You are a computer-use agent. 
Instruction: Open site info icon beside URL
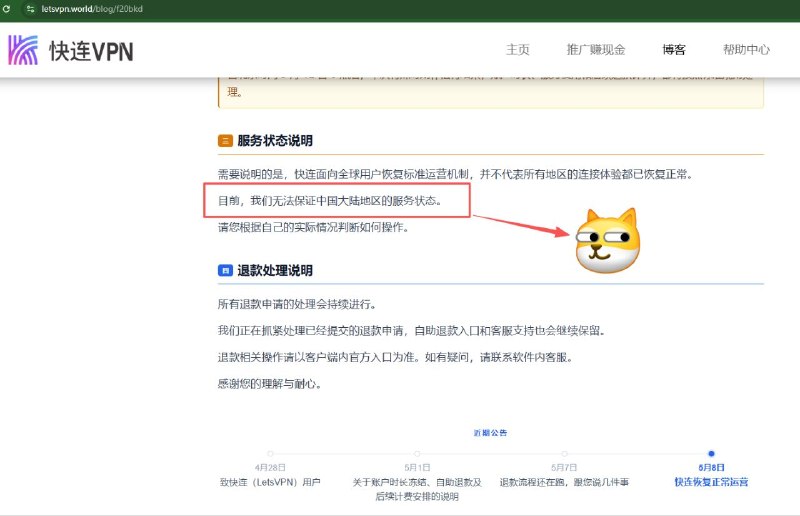click(x=30, y=9)
